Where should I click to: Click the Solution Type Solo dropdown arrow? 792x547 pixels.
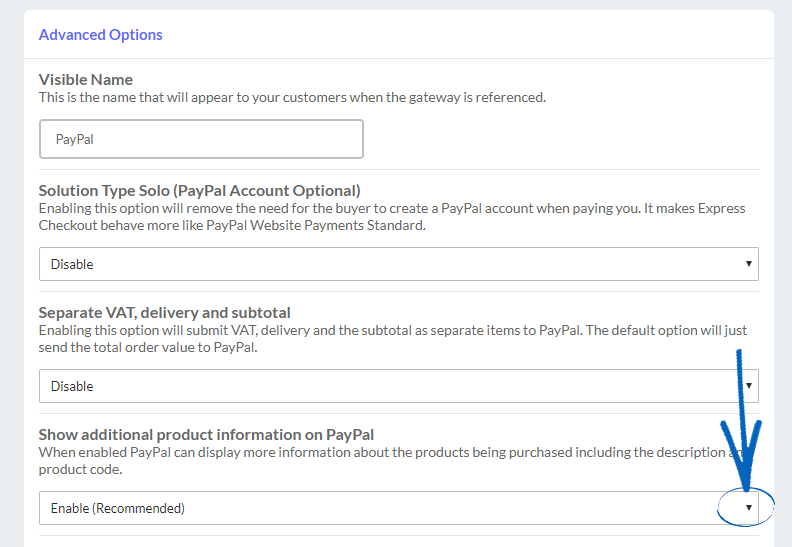pyautogui.click(x=748, y=264)
